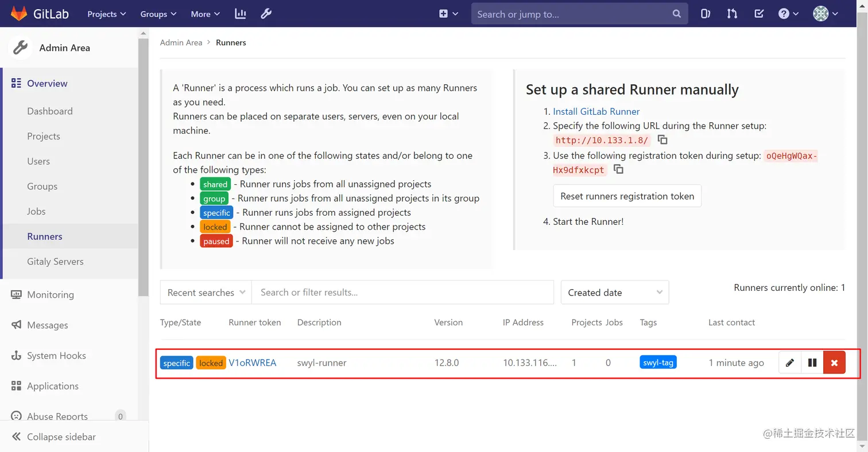Open Monitoring in the sidebar
The width and height of the screenshot is (868, 452).
(51, 294)
